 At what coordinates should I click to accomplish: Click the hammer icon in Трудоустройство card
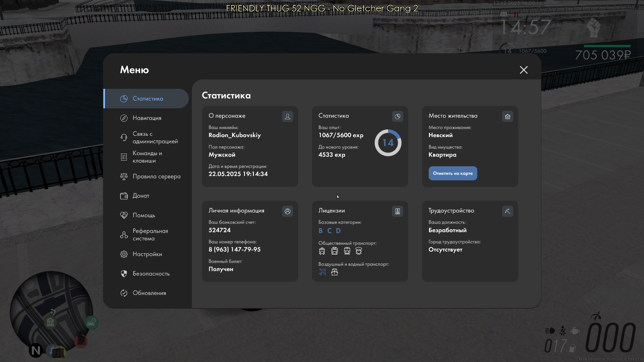point(507,211)
